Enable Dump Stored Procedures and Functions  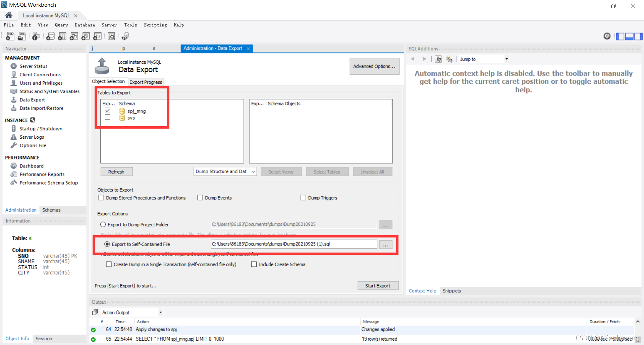pyautogui.click(x=101, y=198)
